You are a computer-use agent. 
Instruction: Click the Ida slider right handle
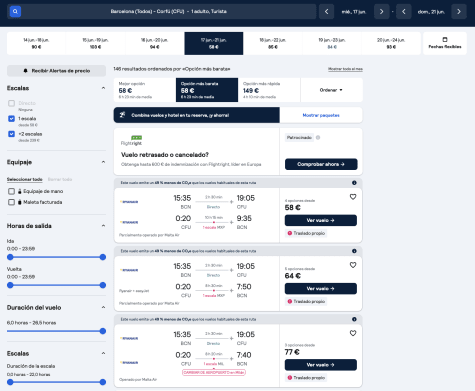pos(103,257)
